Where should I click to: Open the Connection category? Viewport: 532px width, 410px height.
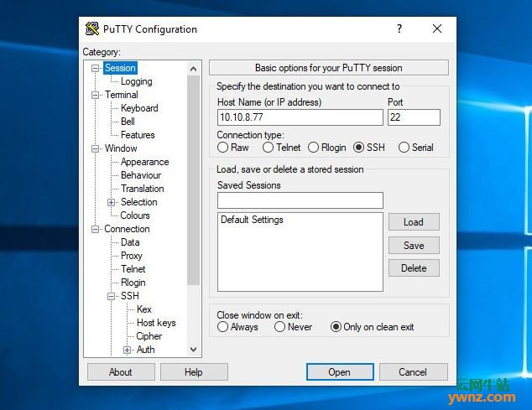(127, 229)
